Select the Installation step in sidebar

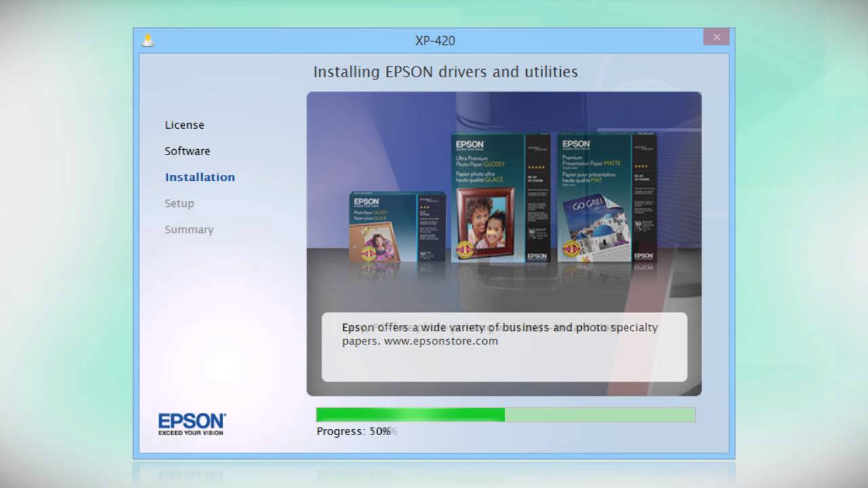(200, 177)
